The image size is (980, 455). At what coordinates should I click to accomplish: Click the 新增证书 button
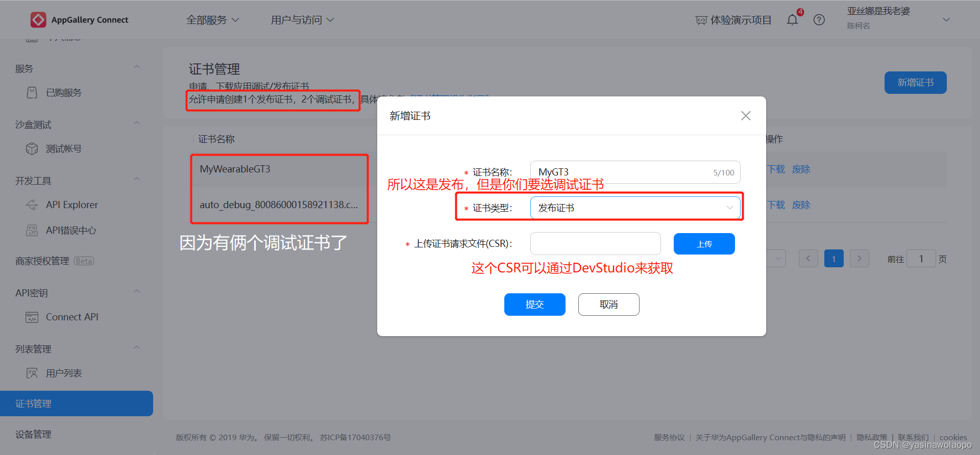(916, 83)
